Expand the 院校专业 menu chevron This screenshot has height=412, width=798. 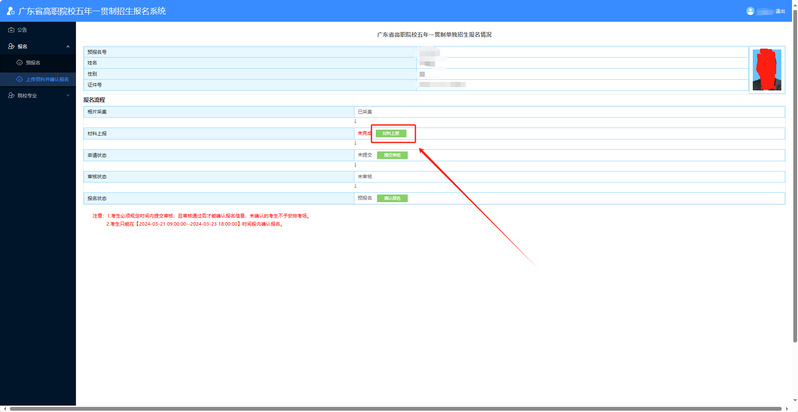click(x=68, y=95)
